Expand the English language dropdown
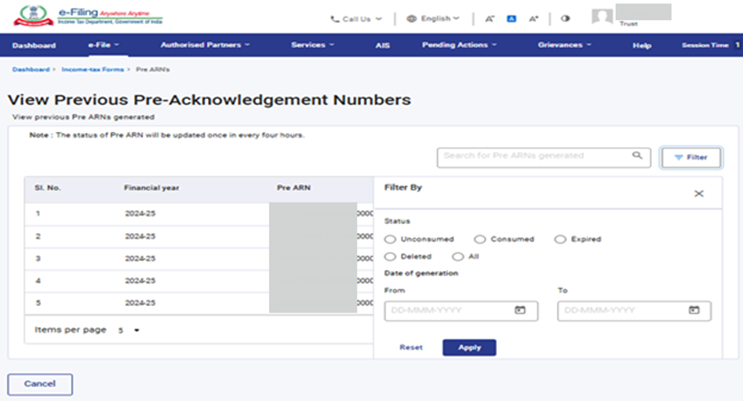The image size is (743, 401). tap(434, 18)
